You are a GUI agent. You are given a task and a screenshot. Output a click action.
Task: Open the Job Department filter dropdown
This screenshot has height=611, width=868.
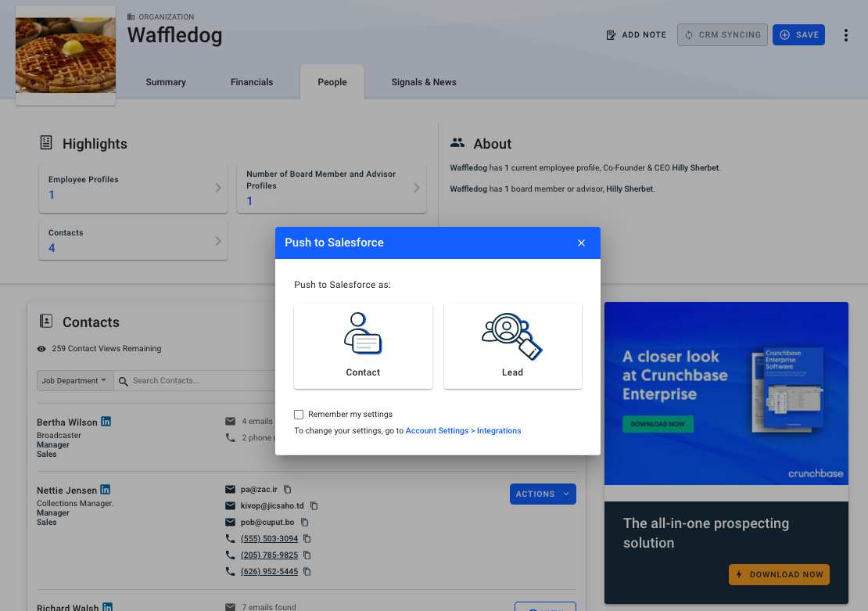[x=74, y=380]
